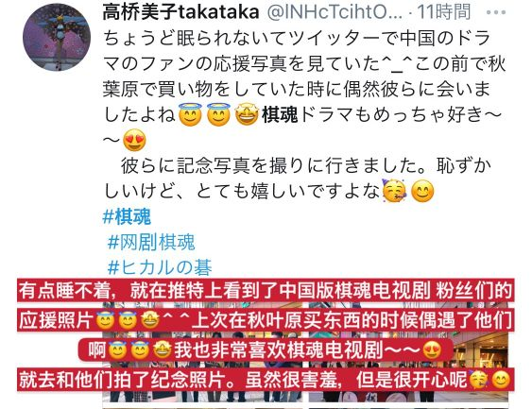532x409 pixels.
Task: Open the 高桥美子takataka display name
Action: [180, 12]
